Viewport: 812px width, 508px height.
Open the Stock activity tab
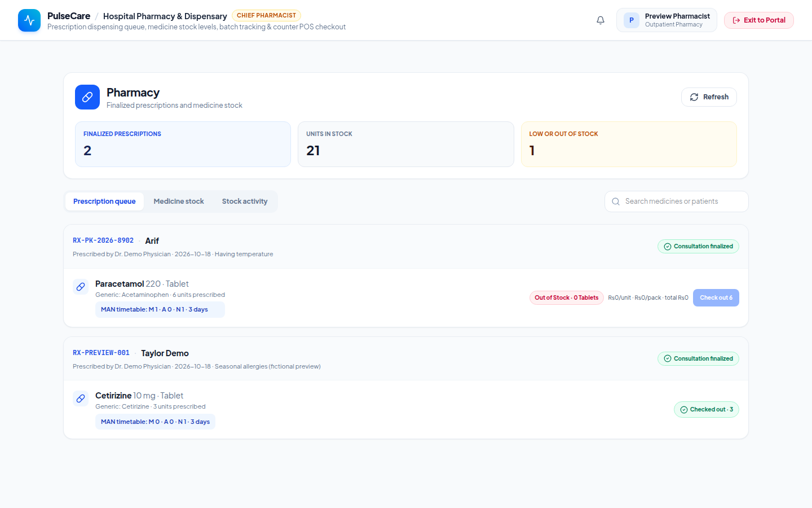tap(245, 202)
